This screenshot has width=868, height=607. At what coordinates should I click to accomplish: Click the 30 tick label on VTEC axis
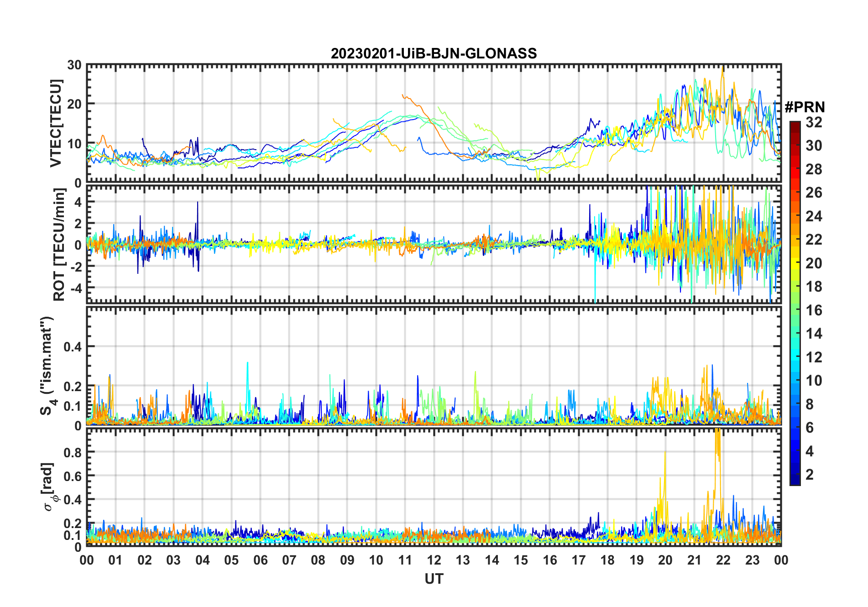coord(74,65)
